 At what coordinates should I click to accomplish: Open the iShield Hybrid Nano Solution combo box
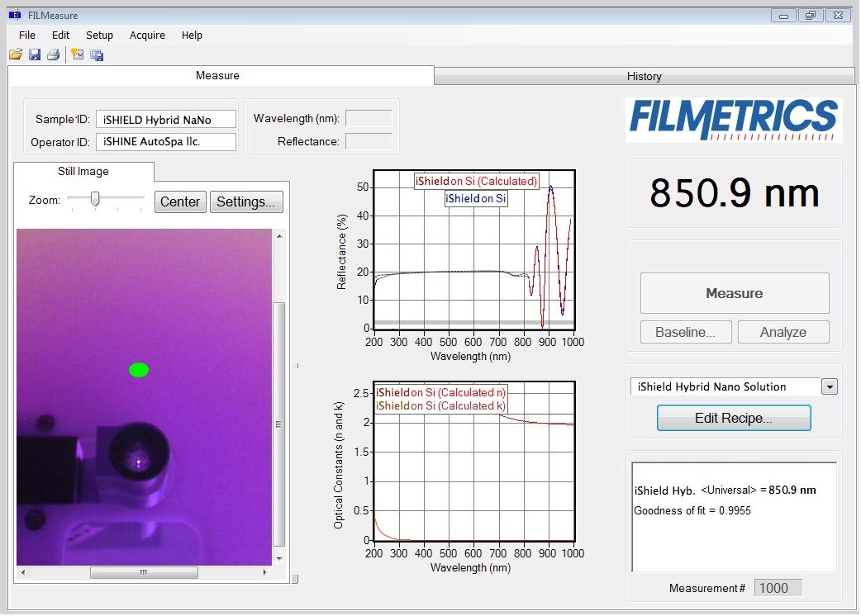pos(725,387)
